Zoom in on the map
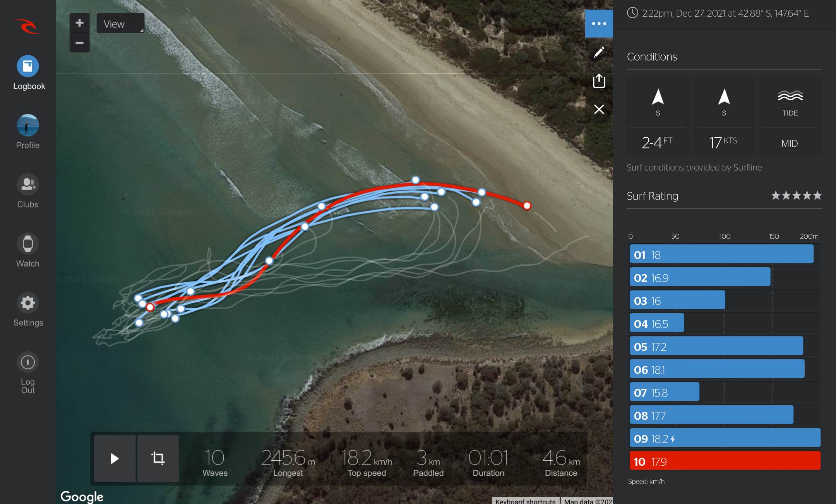This screenshot has width=836, height=504. pos(79,23)
